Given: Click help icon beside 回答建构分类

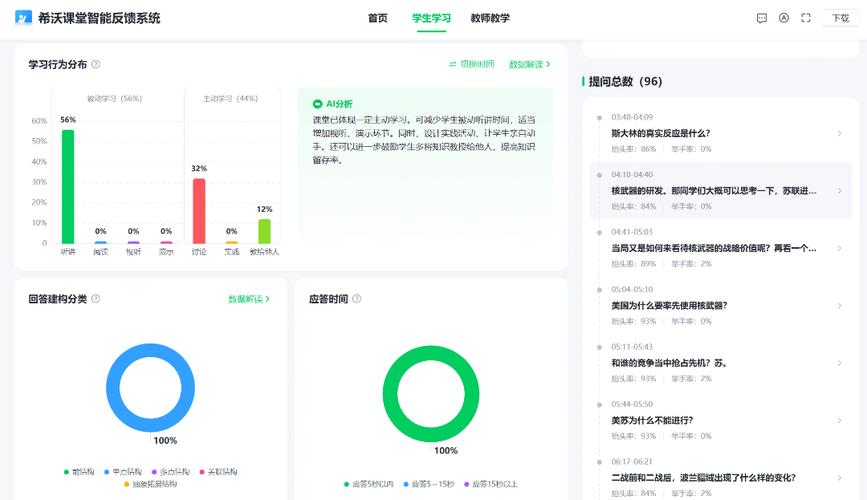Looking at the screenshot, I should click(96, 299).
